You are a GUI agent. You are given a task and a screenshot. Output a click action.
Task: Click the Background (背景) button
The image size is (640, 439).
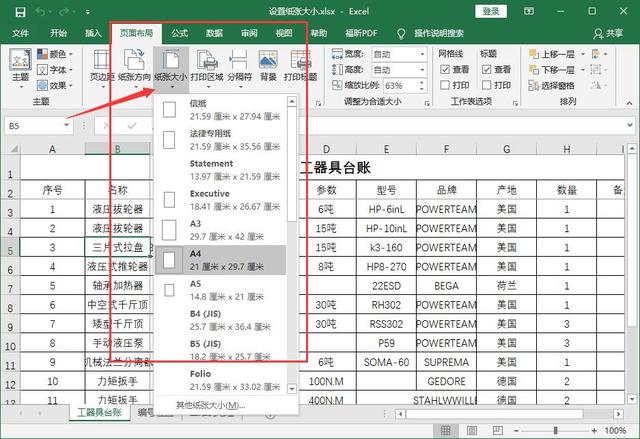(268, 65)
